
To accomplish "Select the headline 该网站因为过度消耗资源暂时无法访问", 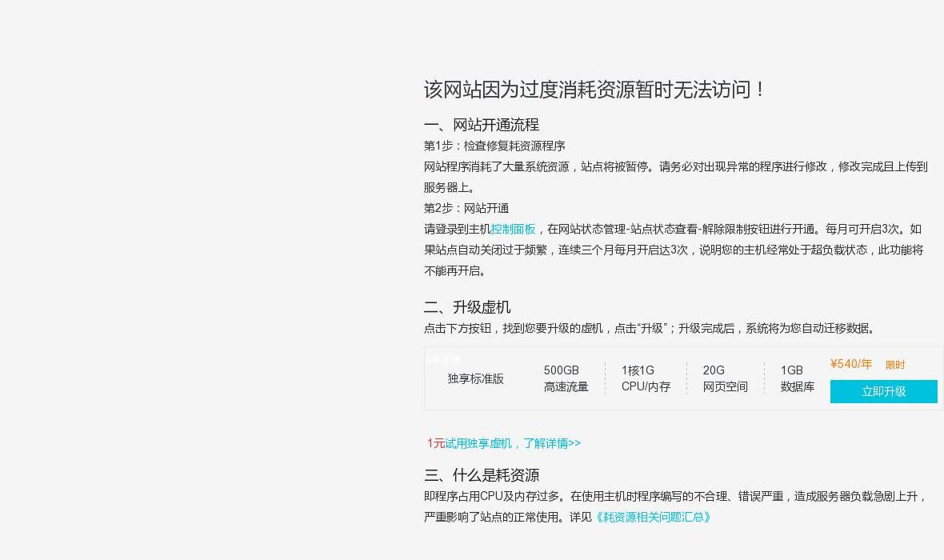I will tap(594, 90).
